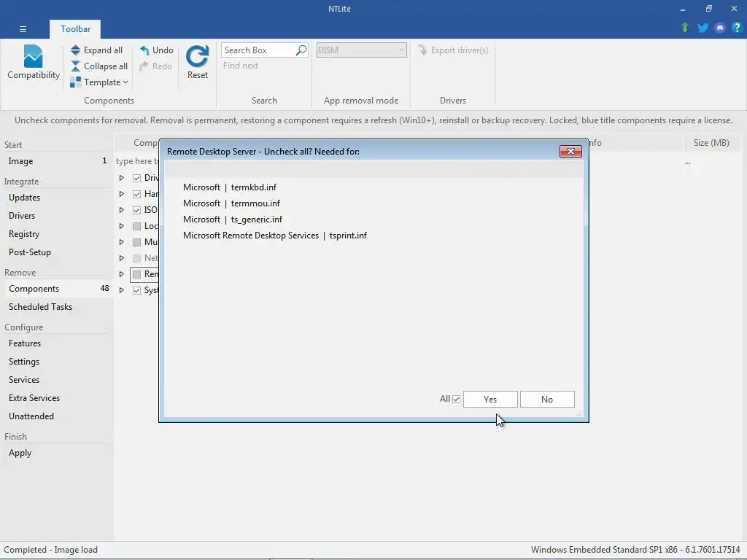The height and width of the screenshot is (560, 747).
Task: Click the green update arrow icon
Action: coord(685,28)
